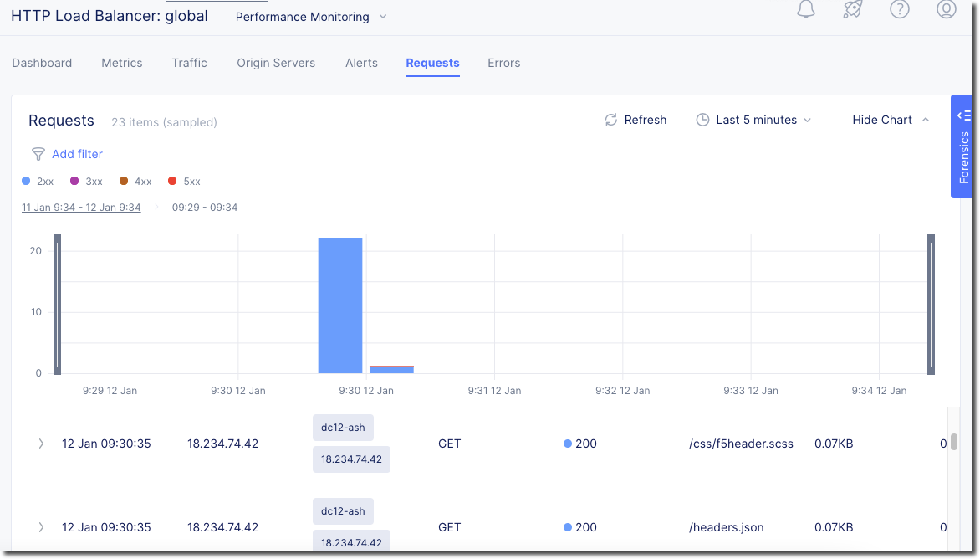The height and width of the screenshot is (559, 980).
Task: Open the help question mark icon
Action: pos(899,9)
